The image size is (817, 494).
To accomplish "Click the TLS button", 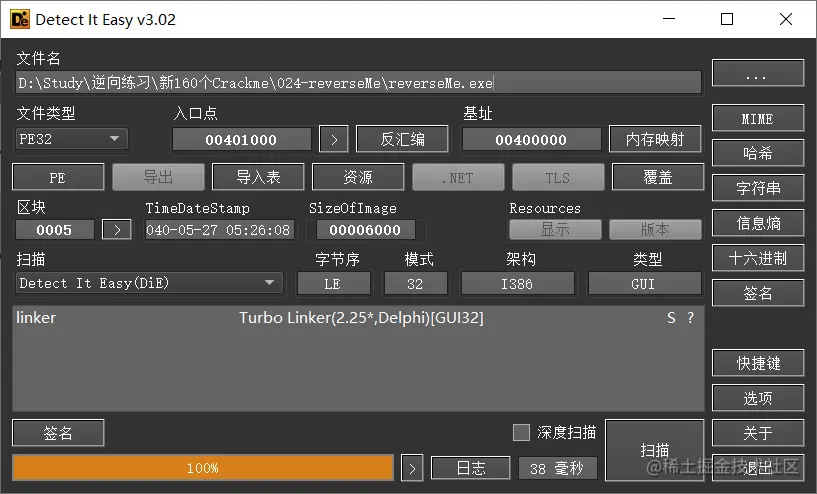I will [558, 177].
